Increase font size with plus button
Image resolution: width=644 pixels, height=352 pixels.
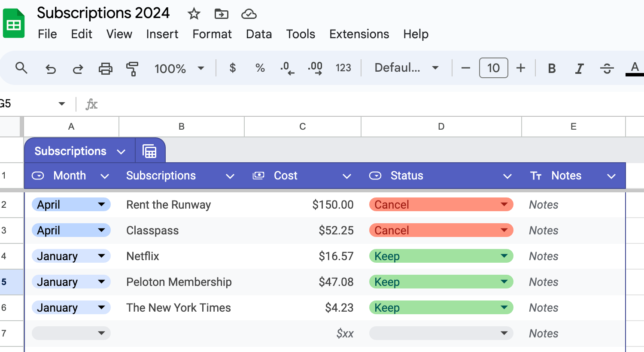pos(521,68)
